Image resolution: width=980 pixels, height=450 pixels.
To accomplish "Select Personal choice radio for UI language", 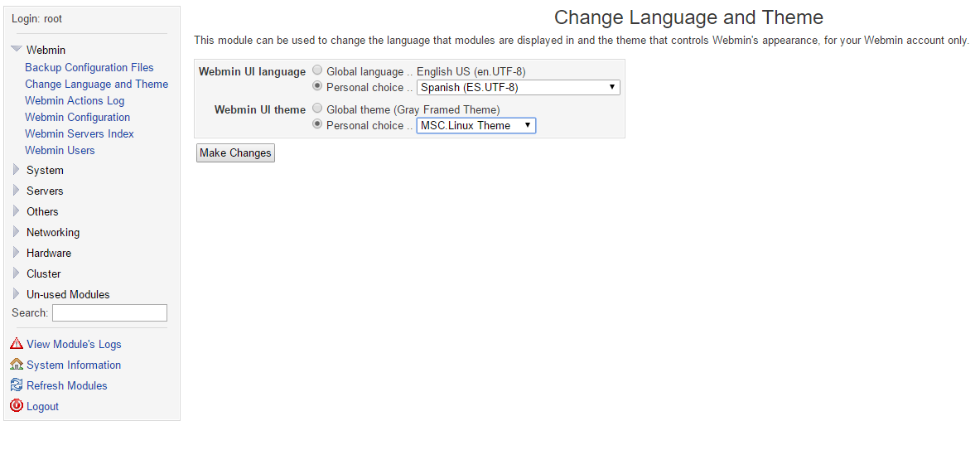I will [x=317, y=86].
